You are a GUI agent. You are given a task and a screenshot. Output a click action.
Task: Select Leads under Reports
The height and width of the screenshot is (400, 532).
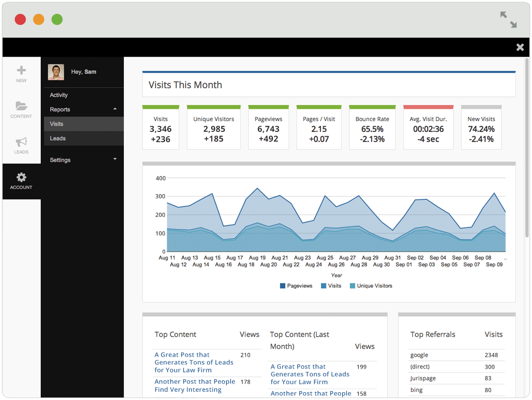pos(84,138)
